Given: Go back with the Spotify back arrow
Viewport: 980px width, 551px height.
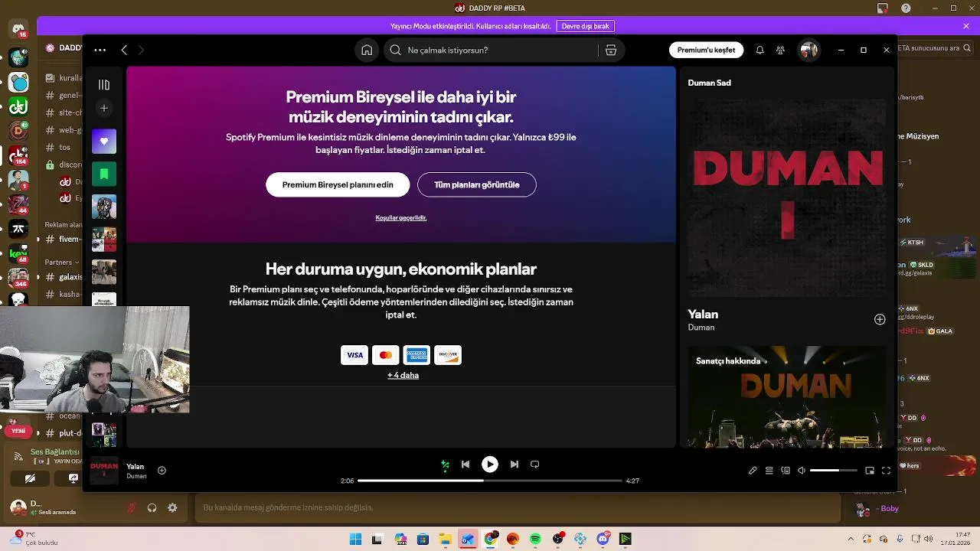Looking at the screenshot, I should [x=124, y=50].
